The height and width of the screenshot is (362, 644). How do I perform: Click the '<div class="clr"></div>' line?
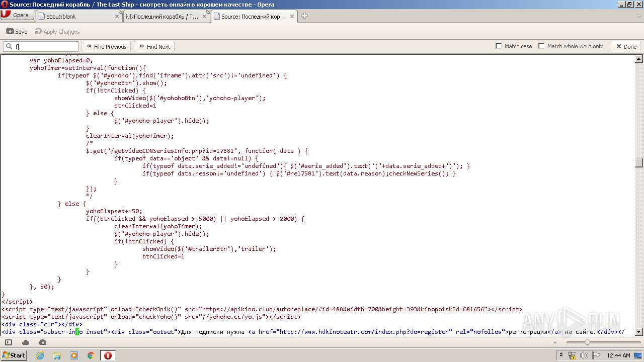[42, 324]
